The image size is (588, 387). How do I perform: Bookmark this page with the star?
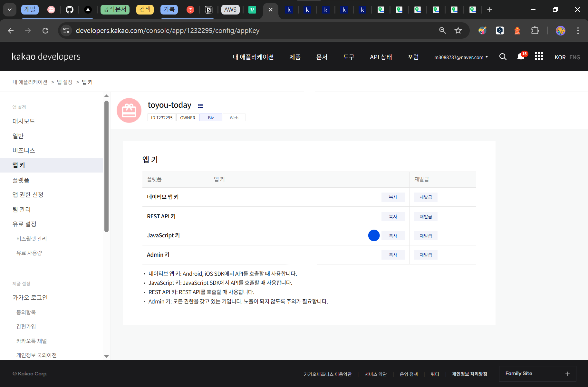(458, 31)
